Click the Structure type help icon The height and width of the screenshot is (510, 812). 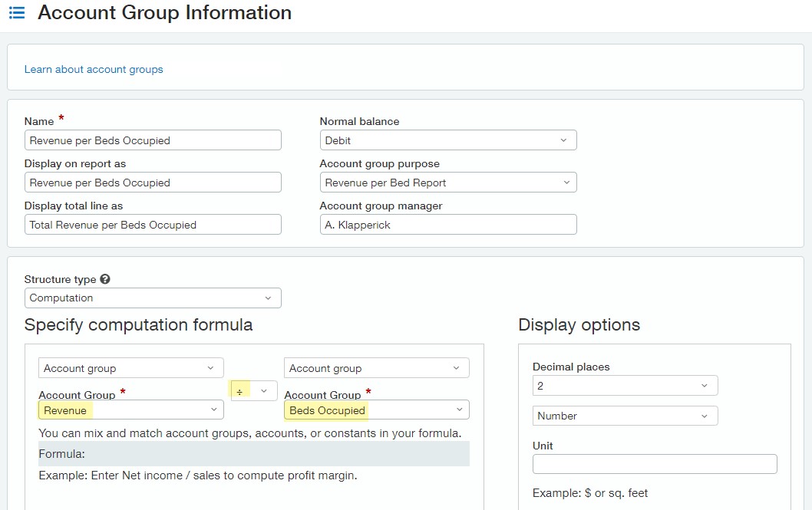point(104,280)
